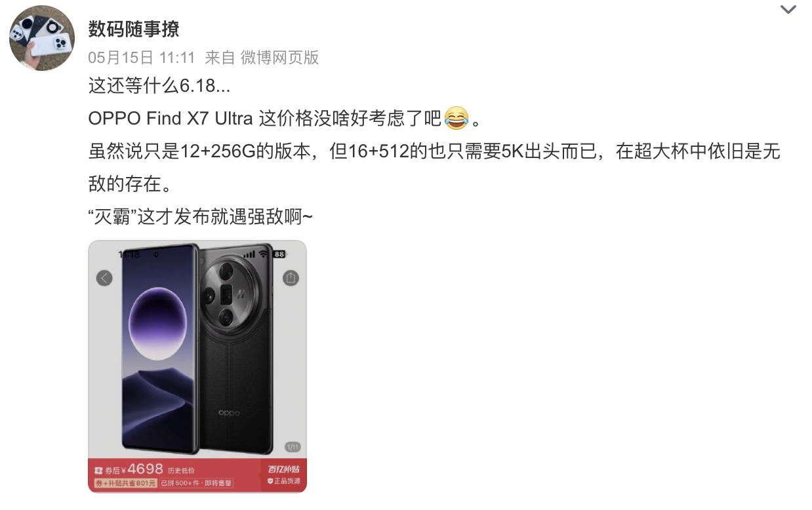
Task: Click the 券+补贴共省801元 coupon tag
Action: (x=125, y=483)
